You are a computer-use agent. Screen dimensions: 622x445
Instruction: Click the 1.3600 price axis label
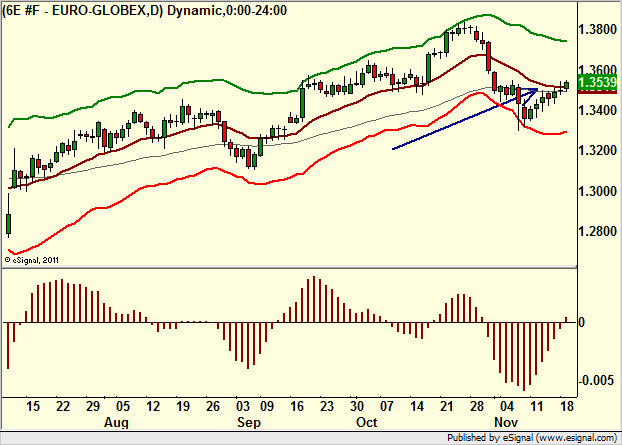pos(598,69)
